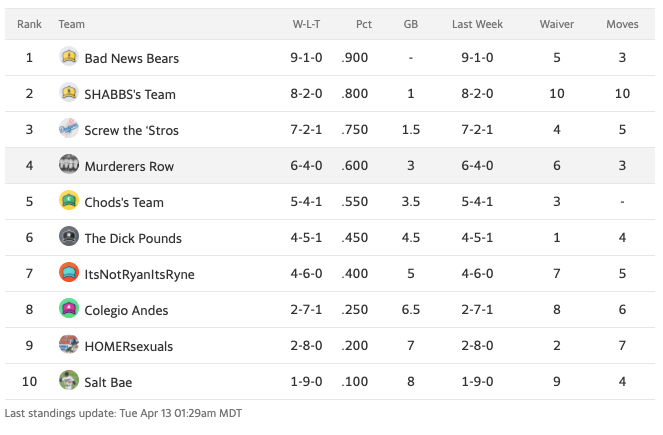Click The Dick Pounds team logo
This screenshot has width=663, height=435.
click(x=69, y=237)
